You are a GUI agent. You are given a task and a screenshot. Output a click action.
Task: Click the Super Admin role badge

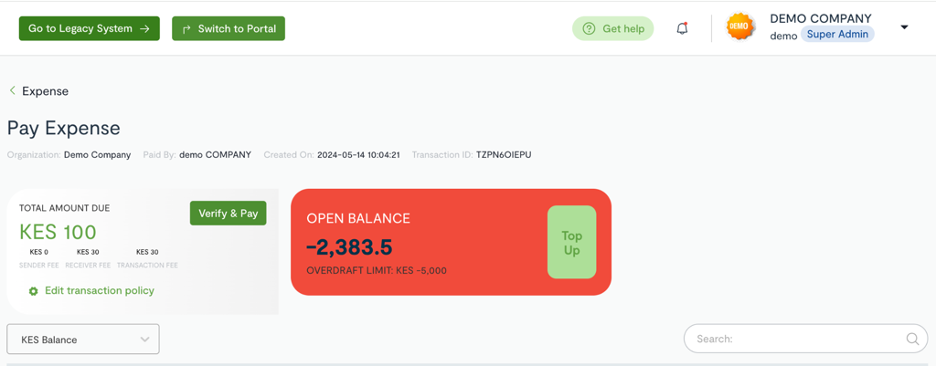[838, 34]
